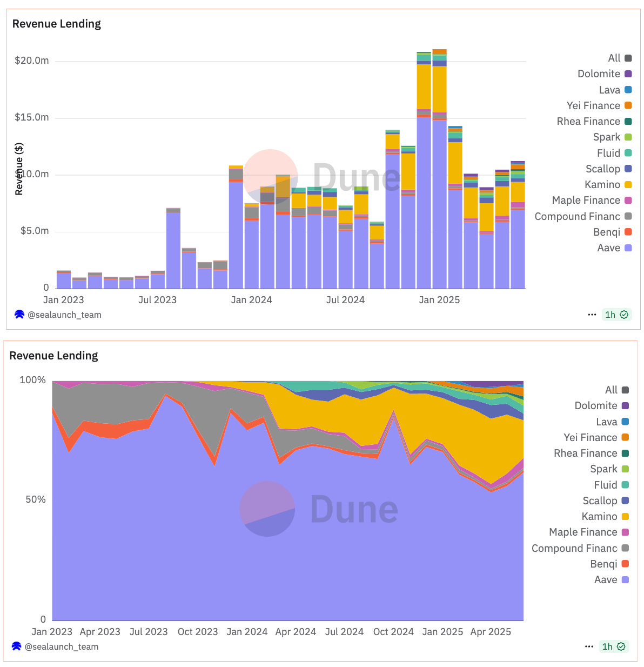
Task: Toggle the All legend item in top chart
Action: pyautogui.click(x=620, y=58)
